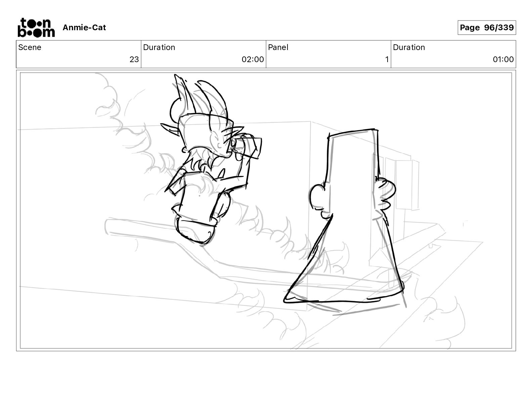Select panel duration value '01:00'
The height and width of the screenshot is (411, 532).
coord(503,59)
